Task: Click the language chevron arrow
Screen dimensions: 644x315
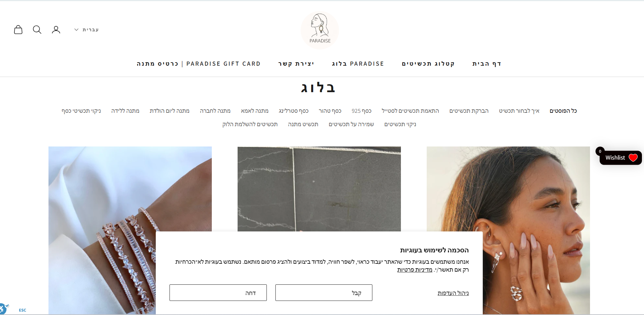Action: pyautogui.click(x=76, y=30)
